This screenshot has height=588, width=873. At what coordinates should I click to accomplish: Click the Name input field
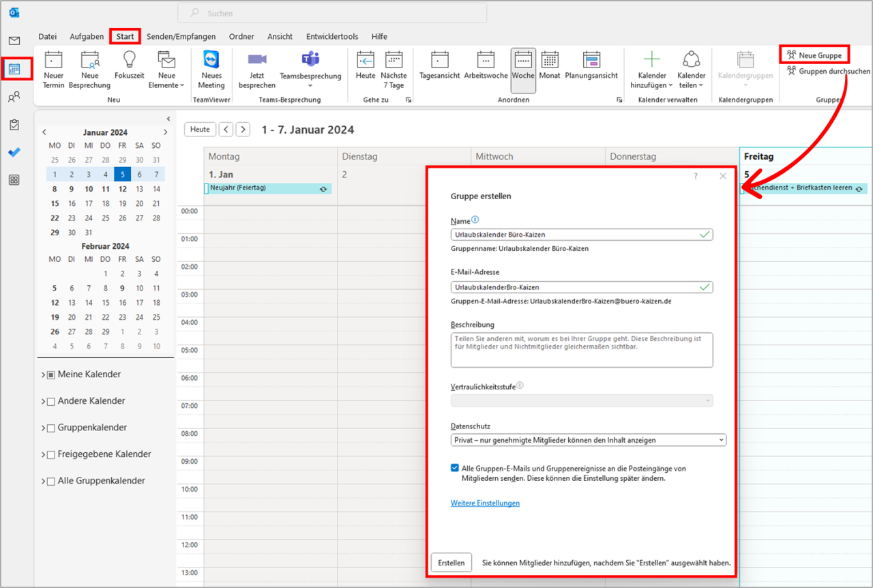(x=581, y=233)
